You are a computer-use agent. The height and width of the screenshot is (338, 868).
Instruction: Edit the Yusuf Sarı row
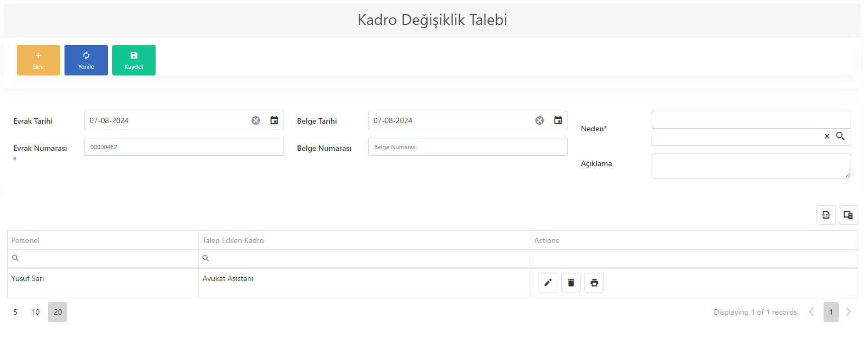pos(548,283)
